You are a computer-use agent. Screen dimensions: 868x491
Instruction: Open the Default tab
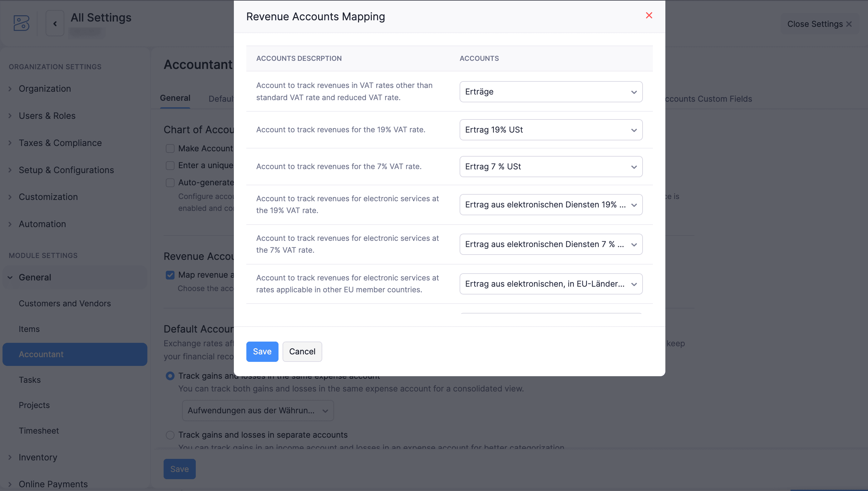222,99
